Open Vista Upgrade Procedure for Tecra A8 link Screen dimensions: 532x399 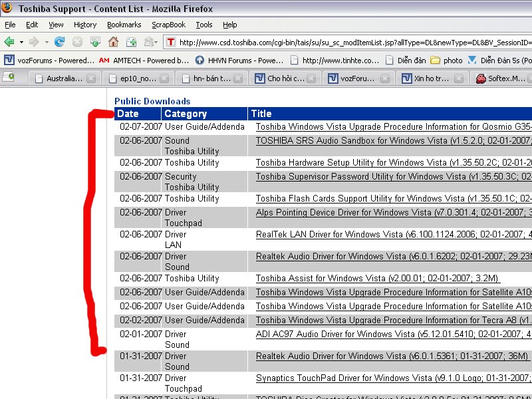tap(394, 321)
